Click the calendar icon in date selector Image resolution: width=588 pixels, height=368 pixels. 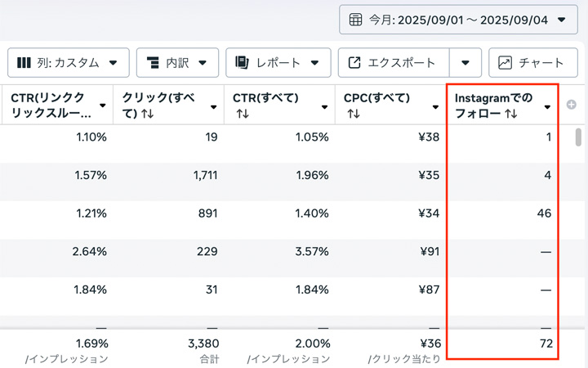tap(355, 20)
